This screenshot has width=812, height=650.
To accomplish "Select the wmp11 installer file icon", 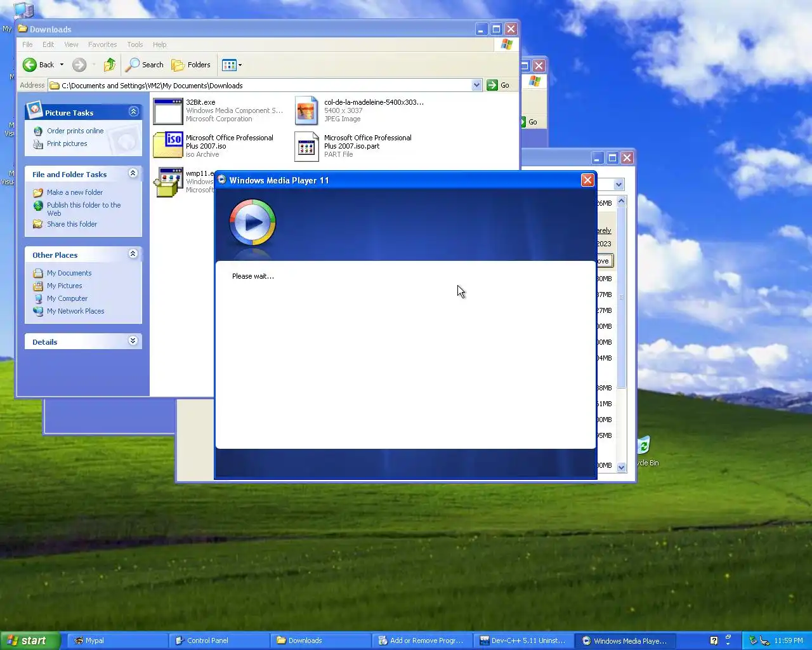I will [x=168, y=182].
